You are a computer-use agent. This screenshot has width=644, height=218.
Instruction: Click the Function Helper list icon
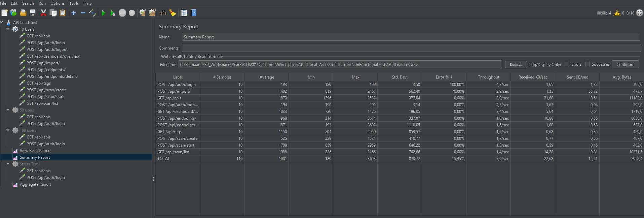pyautogui.click(x=184, y=13)
